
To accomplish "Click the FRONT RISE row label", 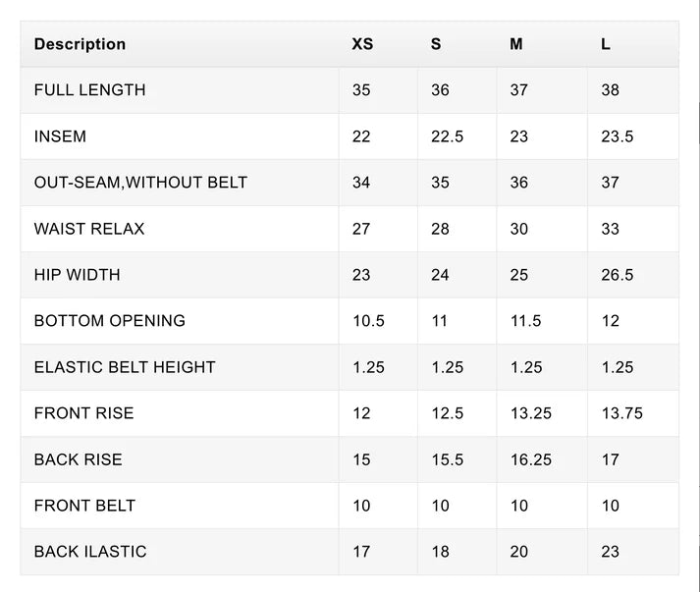I will 83,413.
